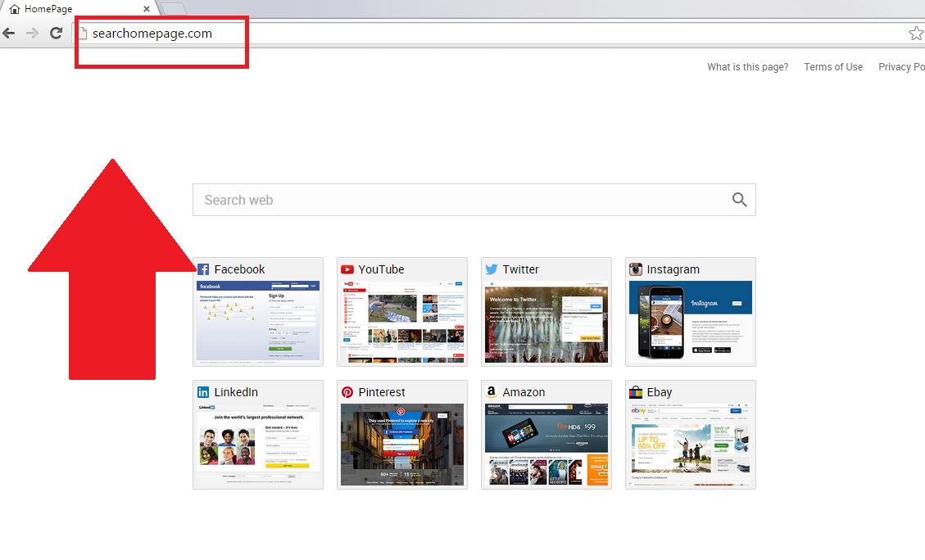
Task: Click the searchhomepage.com address bar
Action: [x=492, y=34]
